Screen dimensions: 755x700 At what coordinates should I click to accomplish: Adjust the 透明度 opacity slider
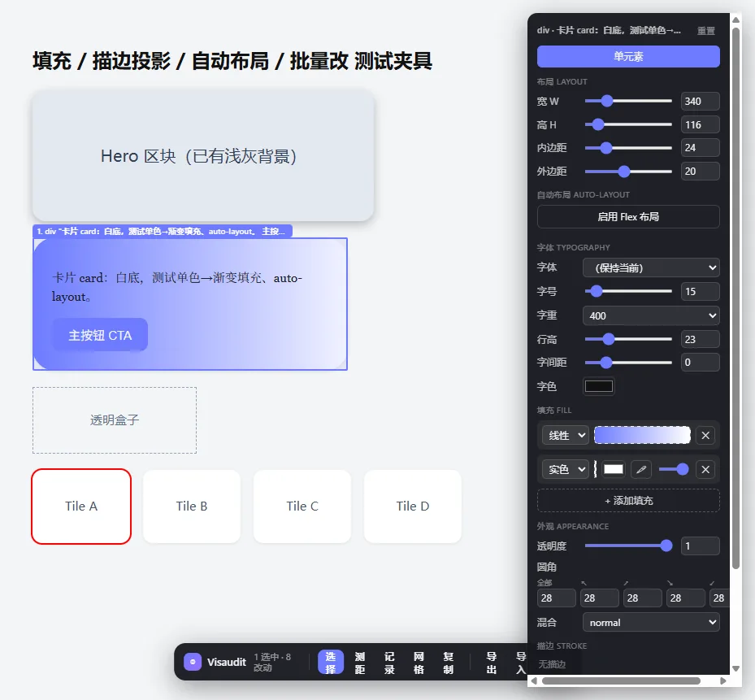tap(628, 546)
